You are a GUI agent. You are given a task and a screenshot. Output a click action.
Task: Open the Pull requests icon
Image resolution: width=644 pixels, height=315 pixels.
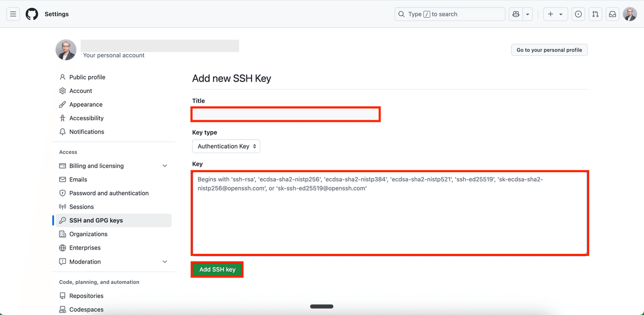[595, 14]
